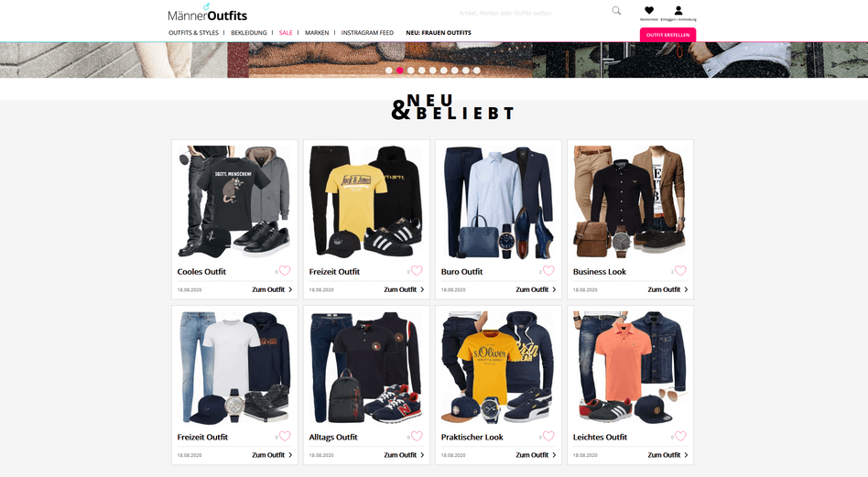Heart the Alltags Outfit card
868x477 pixels.
[x=417, y=436]
